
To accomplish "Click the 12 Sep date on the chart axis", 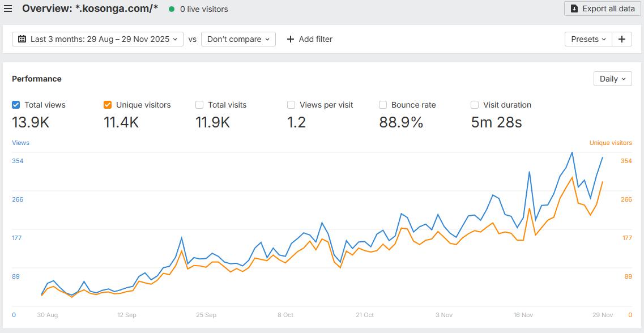I will pos(126,315).
